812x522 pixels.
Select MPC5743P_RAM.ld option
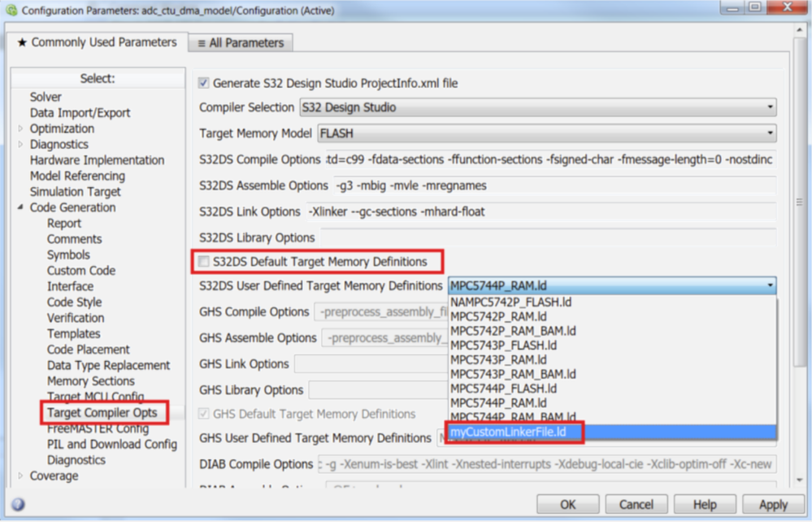[612, 360]
